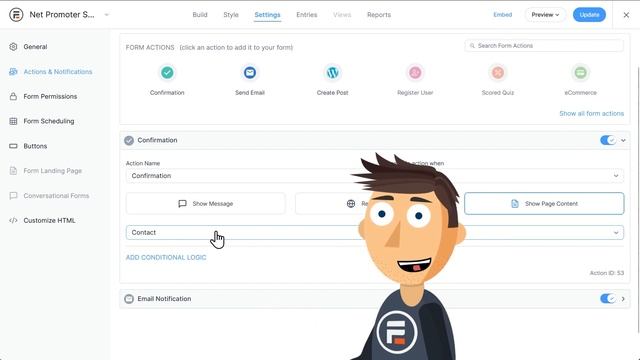Switch to the Build tab
The width and height of the screenshot is (640, 360).
pos(200,15)
